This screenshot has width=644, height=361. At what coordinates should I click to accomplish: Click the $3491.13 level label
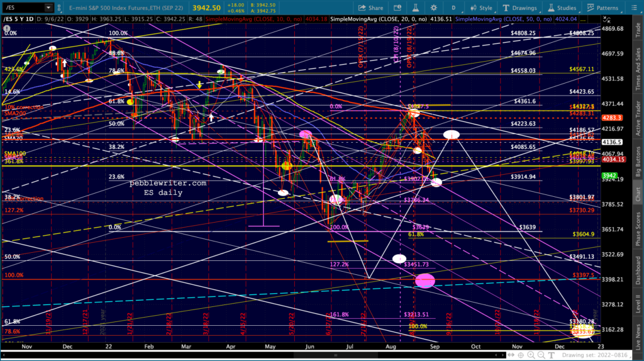pyautogui.click(x=582, y=257)
